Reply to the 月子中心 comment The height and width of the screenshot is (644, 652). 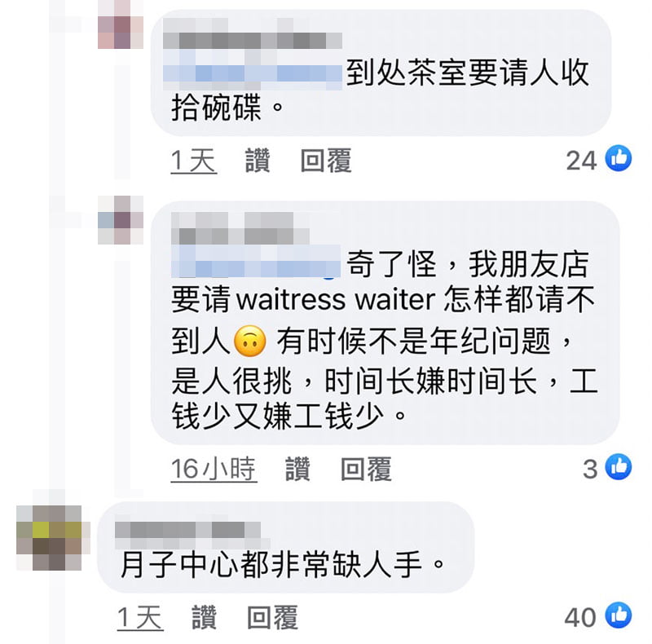(x=272, y=617)
